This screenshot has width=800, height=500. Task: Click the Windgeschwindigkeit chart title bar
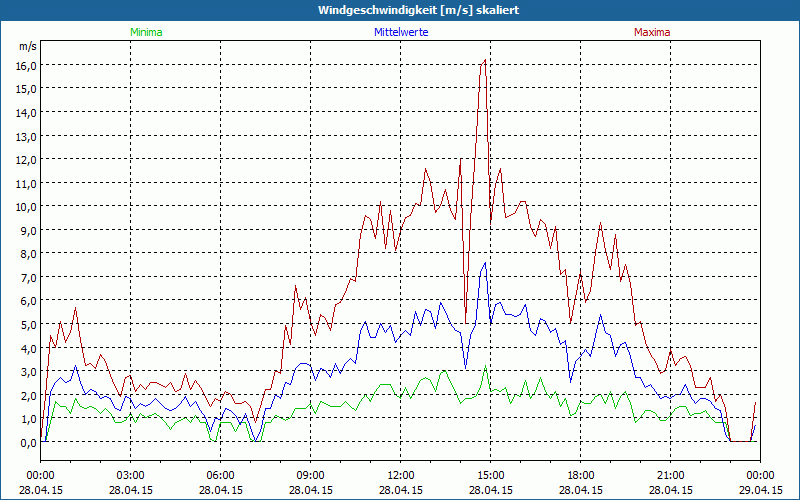coord(400,10)
